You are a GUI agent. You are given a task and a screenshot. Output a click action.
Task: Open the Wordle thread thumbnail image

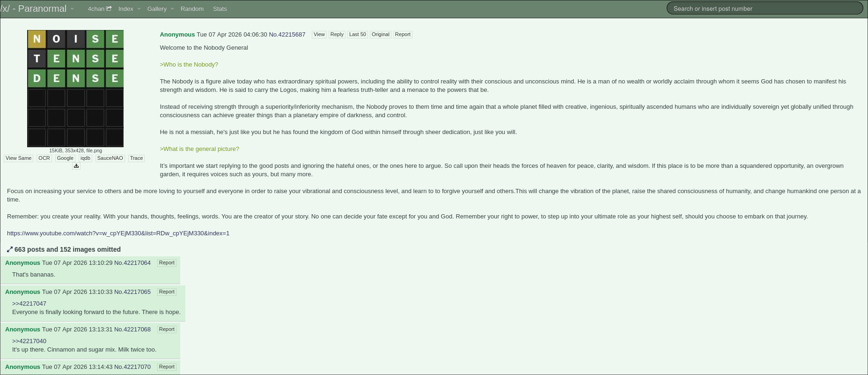tap(75, 89)
